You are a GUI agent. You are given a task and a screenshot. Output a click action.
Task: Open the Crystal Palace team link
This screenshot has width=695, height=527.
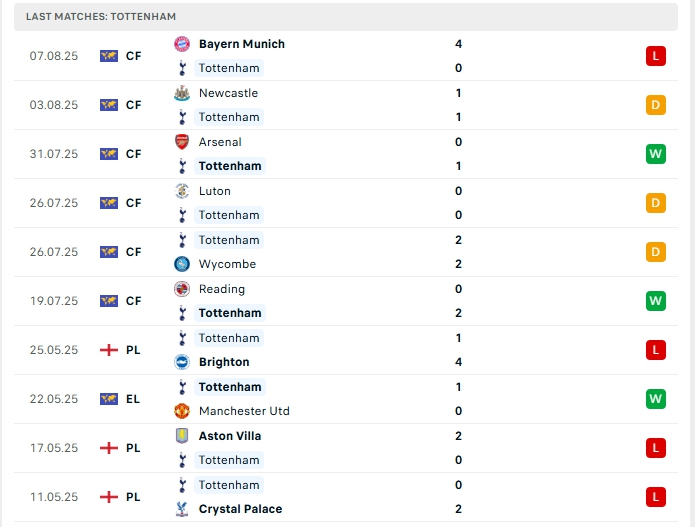[240, 509]
